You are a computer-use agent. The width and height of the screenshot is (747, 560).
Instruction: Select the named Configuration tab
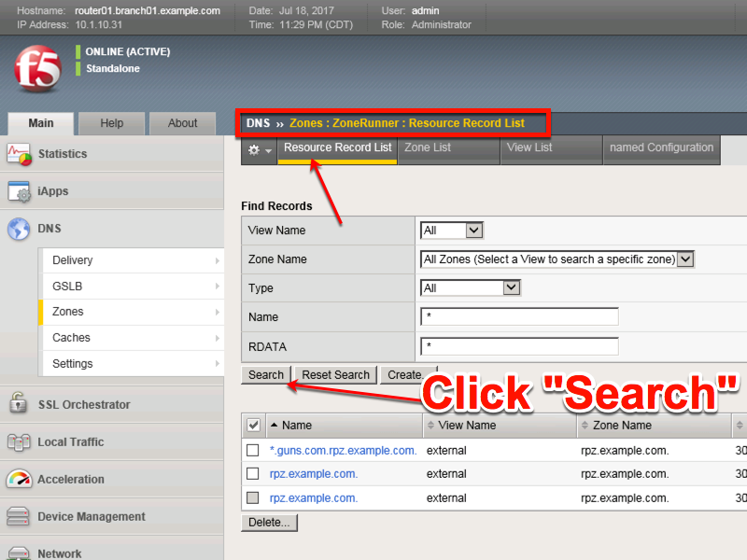coord(661,148)
